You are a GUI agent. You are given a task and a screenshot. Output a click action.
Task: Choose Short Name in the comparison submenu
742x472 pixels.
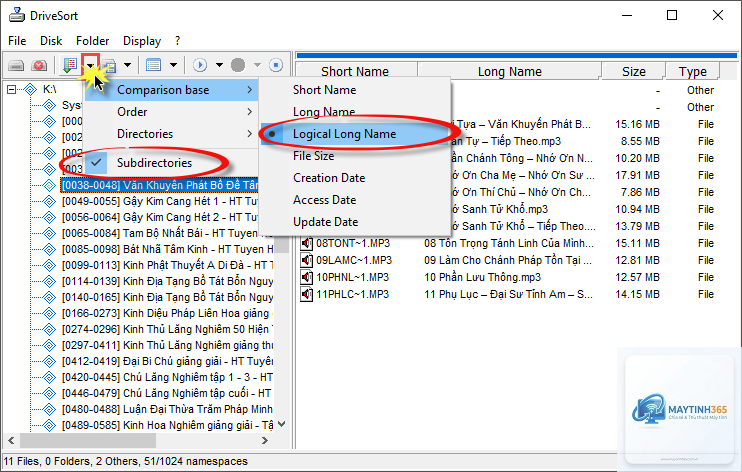pos(355,90)
